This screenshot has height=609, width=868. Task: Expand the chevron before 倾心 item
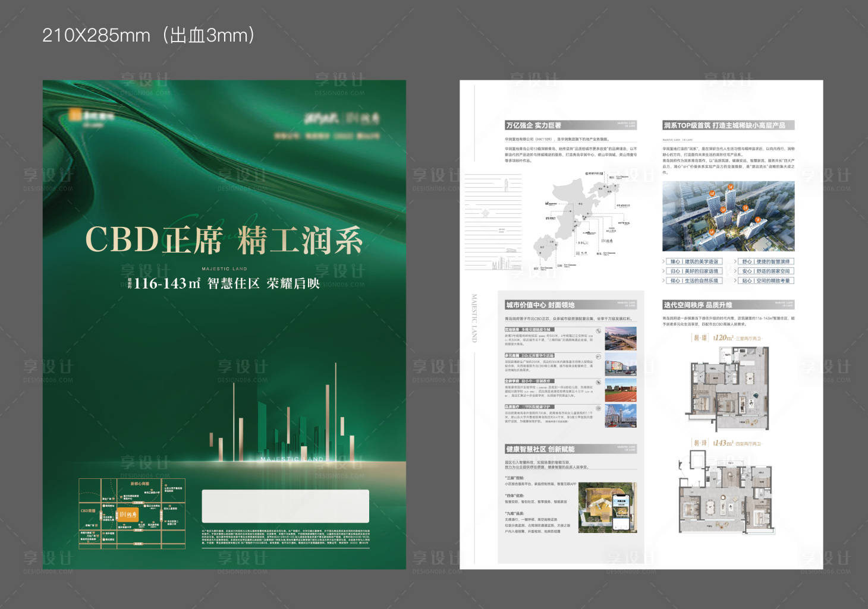pos(664,280)
